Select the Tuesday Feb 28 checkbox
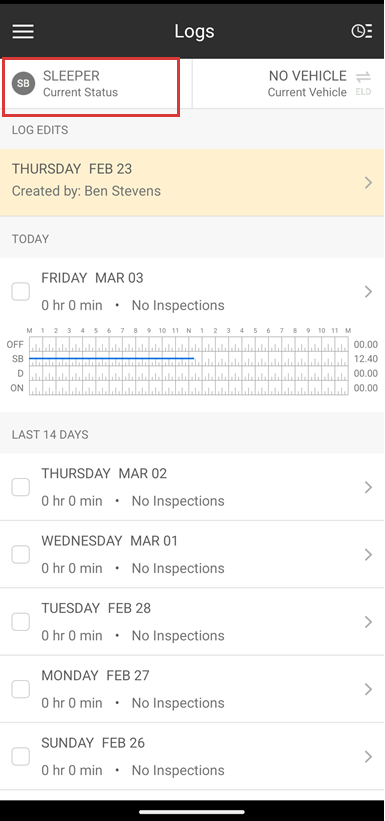Viewport: 385px width, 821px height. pos(21,622)
